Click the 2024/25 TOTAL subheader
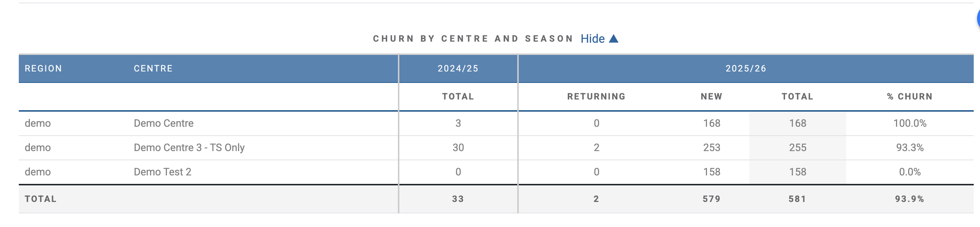Image resolution: width=980 pixels, height=227 pixels. pos(458,97)
